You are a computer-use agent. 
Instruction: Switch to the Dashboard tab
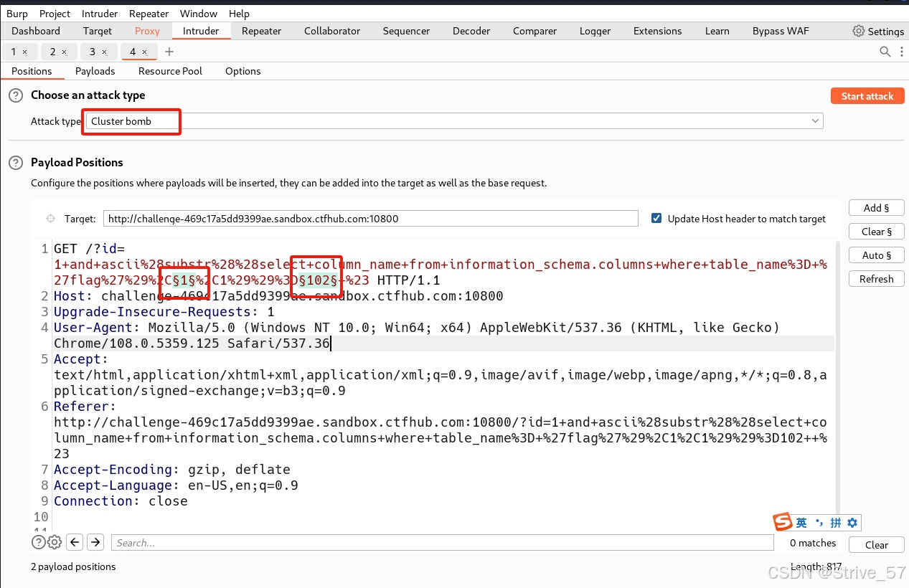[36, 31]
